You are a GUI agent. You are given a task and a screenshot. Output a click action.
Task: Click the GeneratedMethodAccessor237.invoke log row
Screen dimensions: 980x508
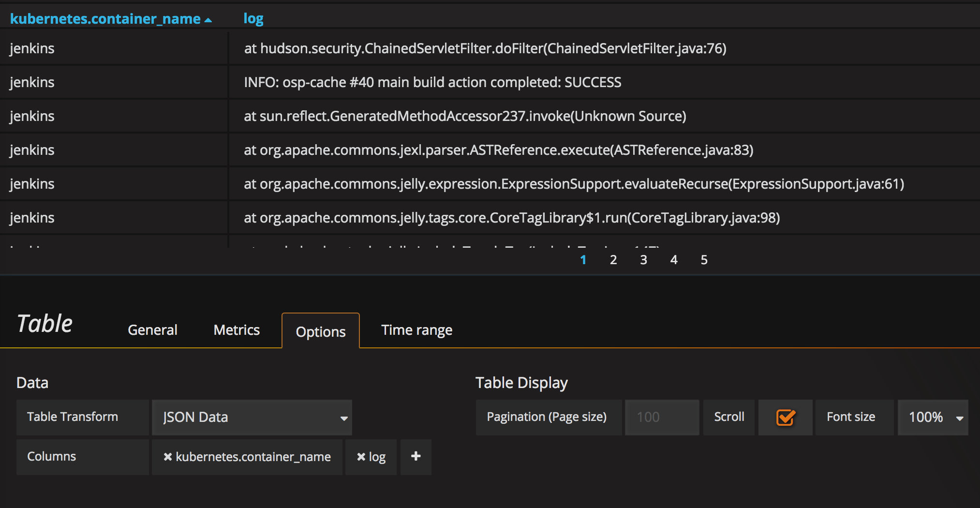click(465, 116)
